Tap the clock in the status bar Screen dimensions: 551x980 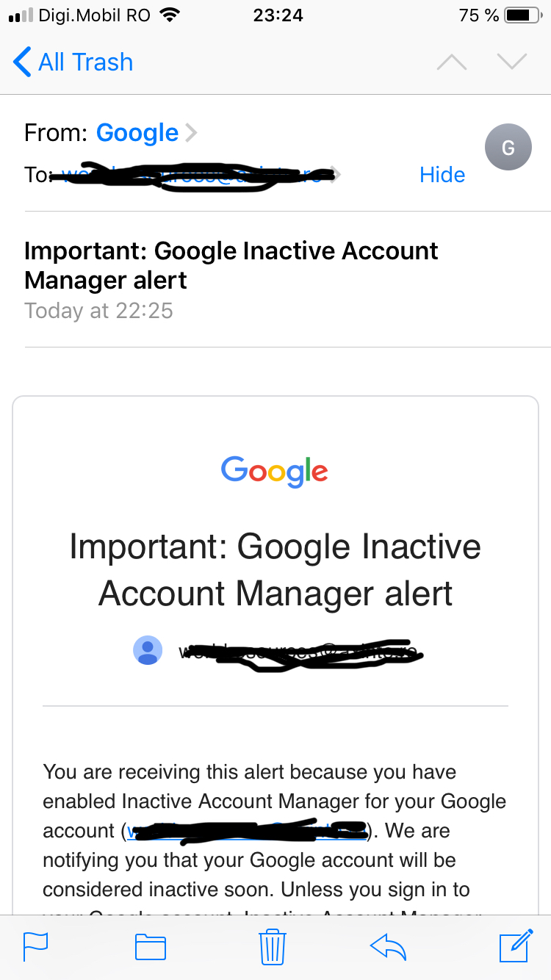(277, 15)
